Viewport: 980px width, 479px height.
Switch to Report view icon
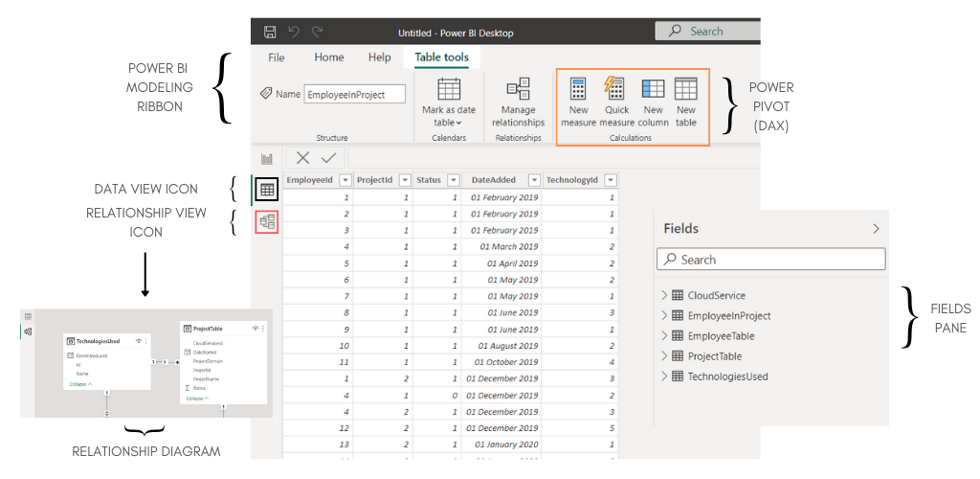click(267, 159)
